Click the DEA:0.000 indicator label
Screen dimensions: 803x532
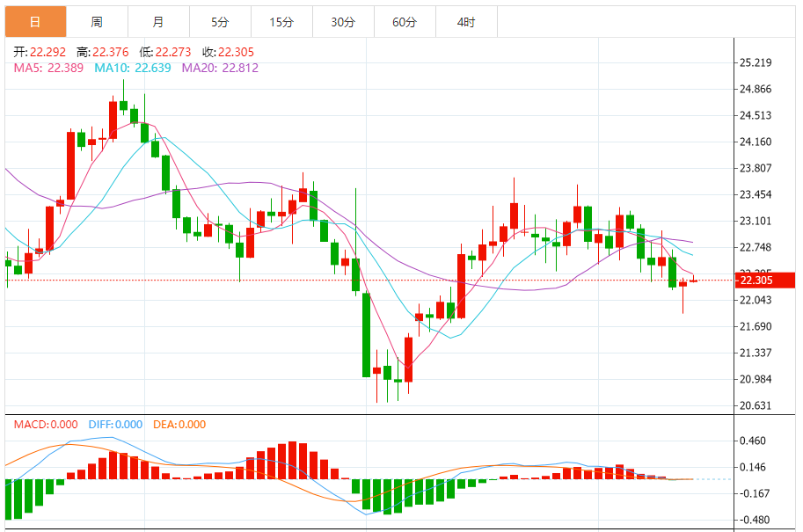coord(179,425)
